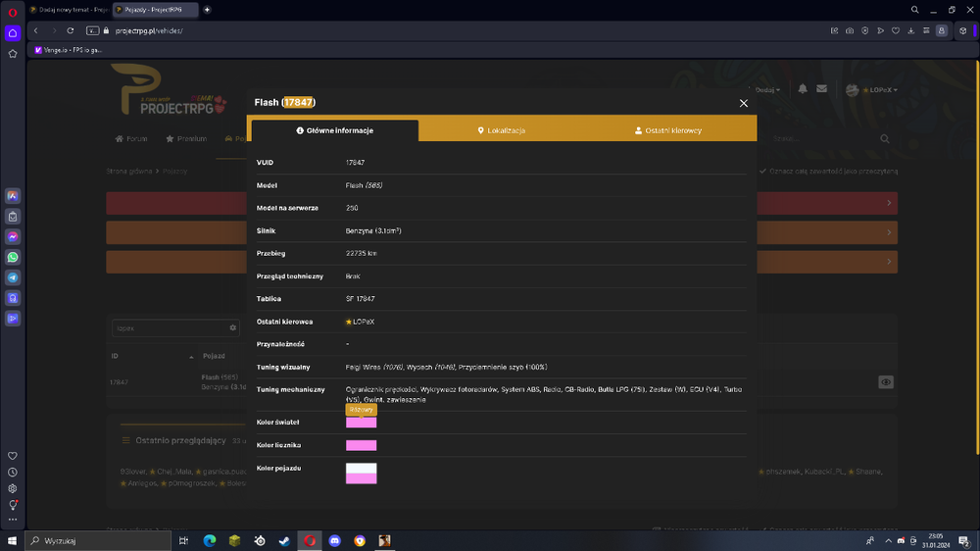Screen dimensions: 980x551
Task: Switch to the Dodaj nowy temat tab
Action: [69, 10]
